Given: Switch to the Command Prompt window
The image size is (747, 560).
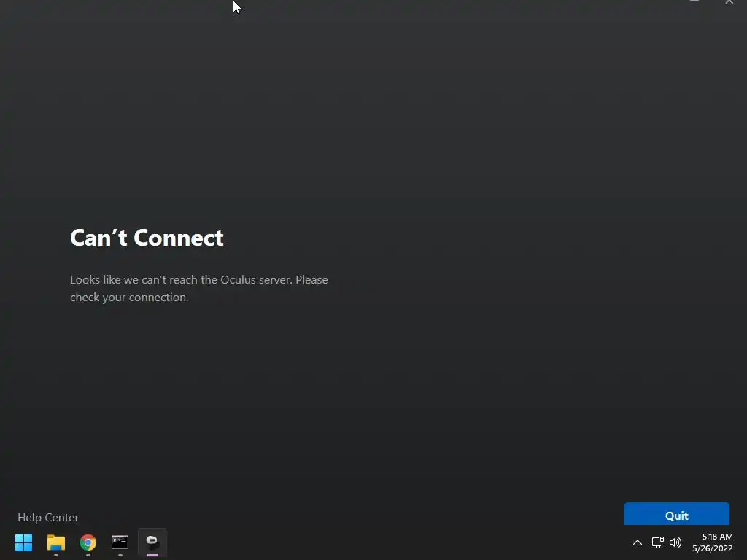Looking at the screenshot, I should click(120, 542).
